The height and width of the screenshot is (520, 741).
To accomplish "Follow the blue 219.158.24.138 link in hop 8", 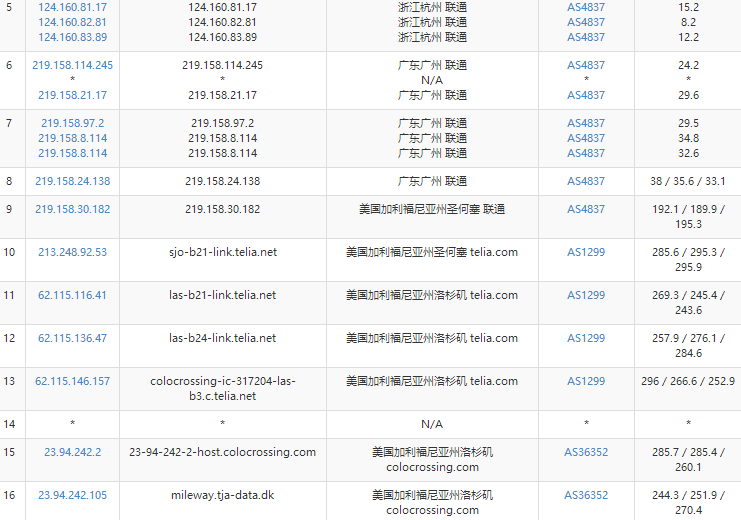I will [72, 182].
